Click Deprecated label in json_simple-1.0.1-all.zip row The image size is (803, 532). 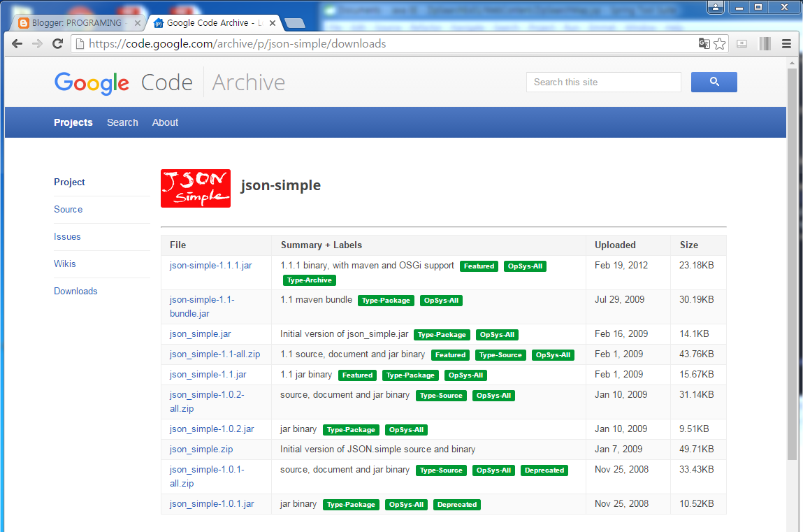(544, 470)
